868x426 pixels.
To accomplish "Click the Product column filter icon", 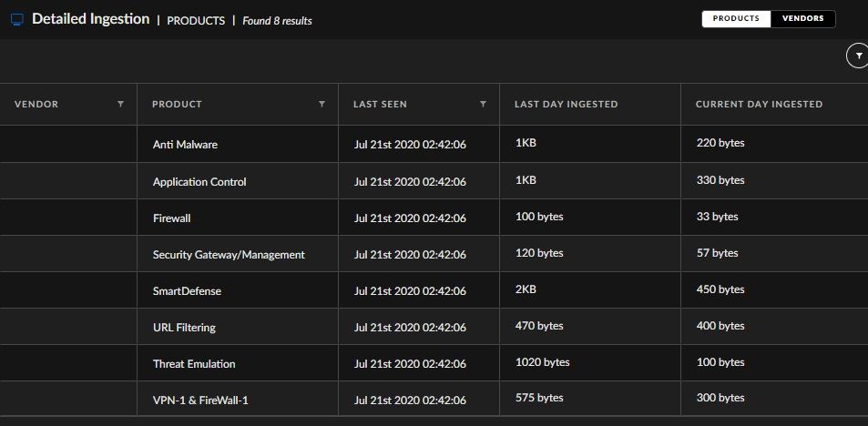I will pyautogui.click(x=322, y=104).
